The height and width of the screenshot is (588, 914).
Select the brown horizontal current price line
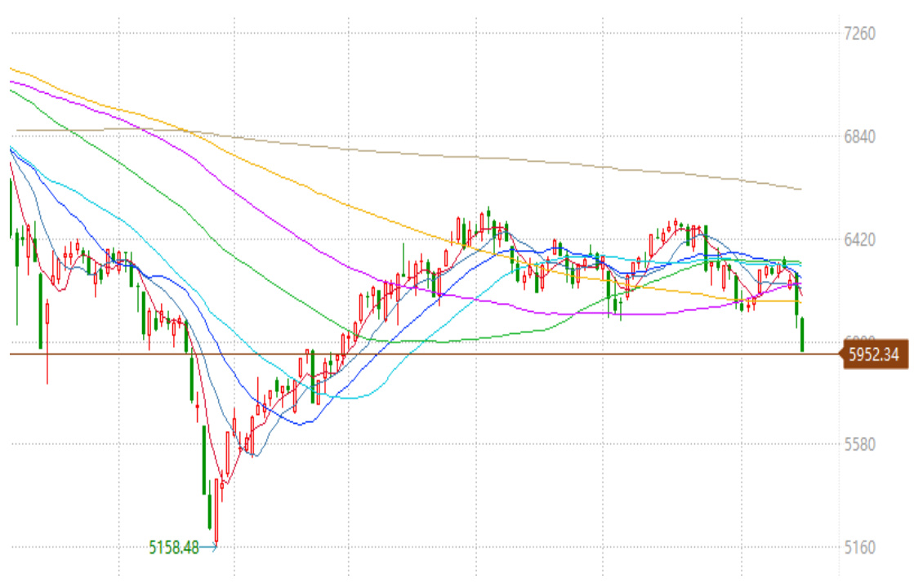coord(490,354)
